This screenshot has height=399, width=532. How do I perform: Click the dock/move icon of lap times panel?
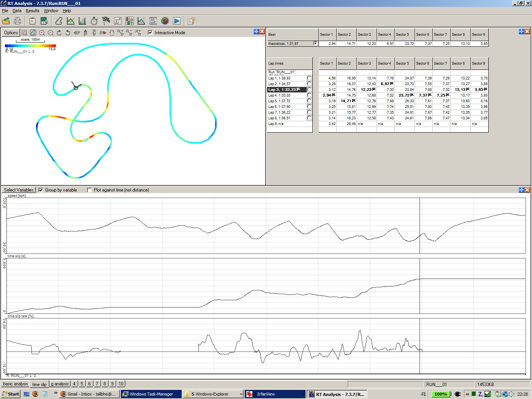(521, 32)
